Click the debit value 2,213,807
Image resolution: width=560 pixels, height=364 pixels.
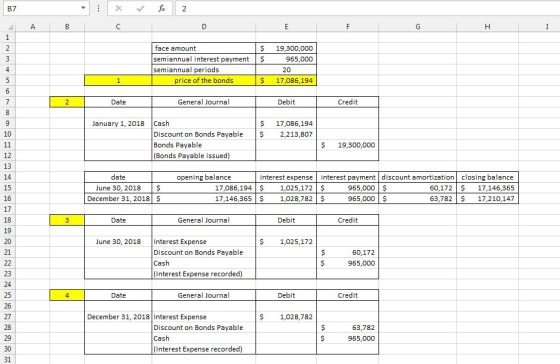pos(286,134)
